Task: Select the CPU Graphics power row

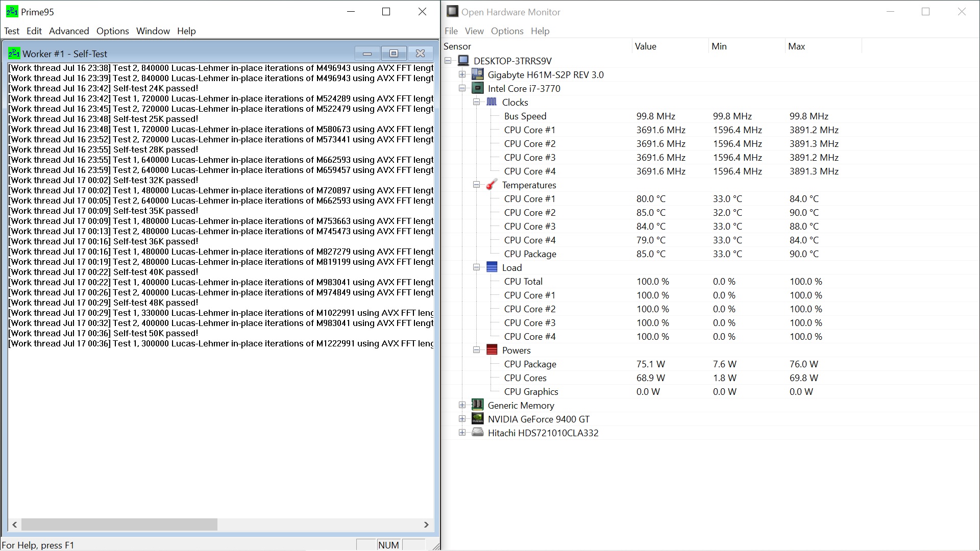Action: 531,391
